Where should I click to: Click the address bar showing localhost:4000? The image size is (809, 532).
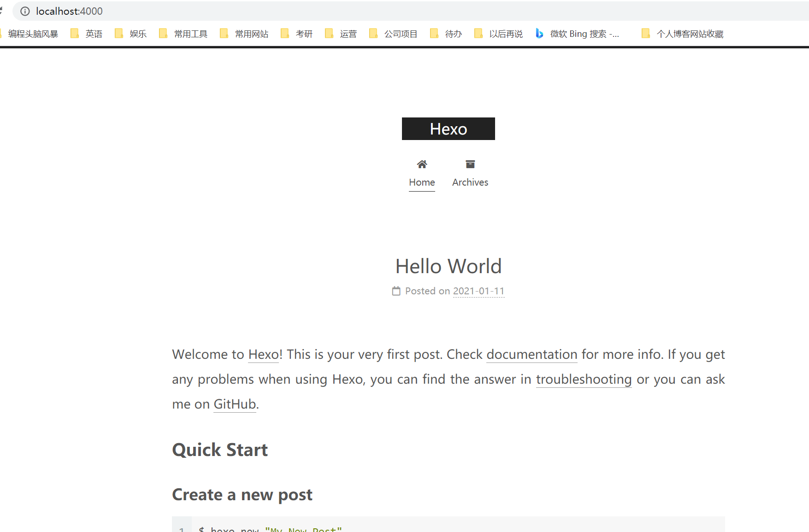point(410,11)
